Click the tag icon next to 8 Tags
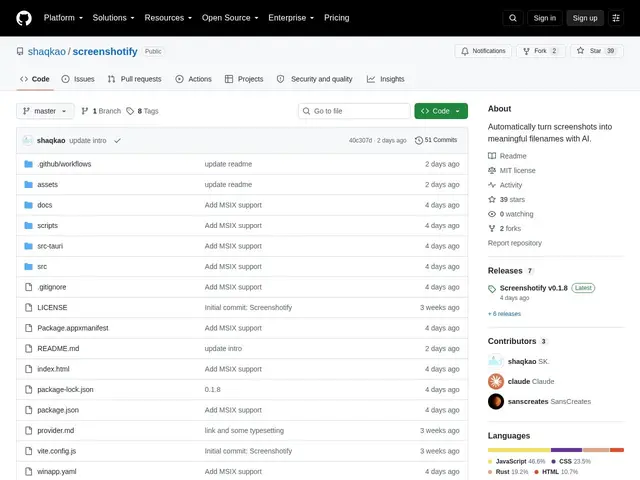The image size is (640, 480). coord(130,111)
